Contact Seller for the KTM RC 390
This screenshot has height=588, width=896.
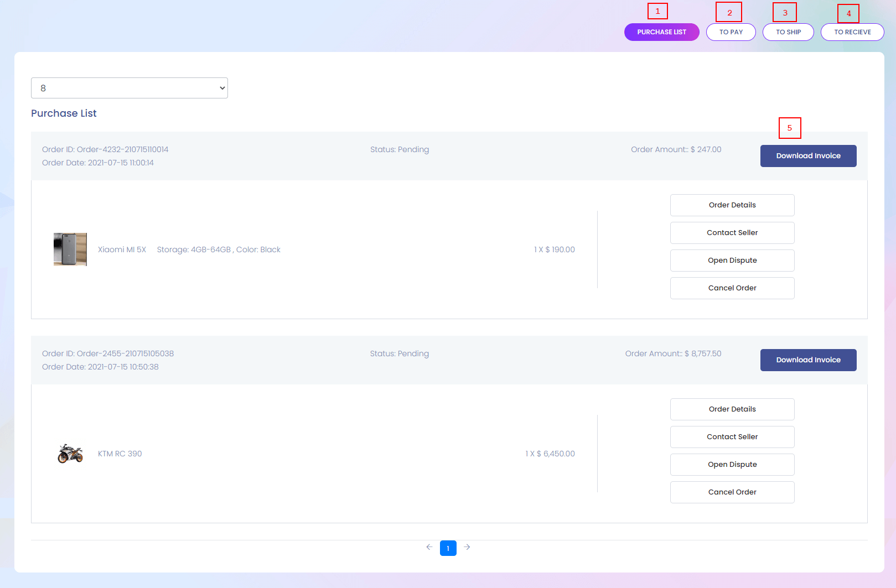click(732, 437)
